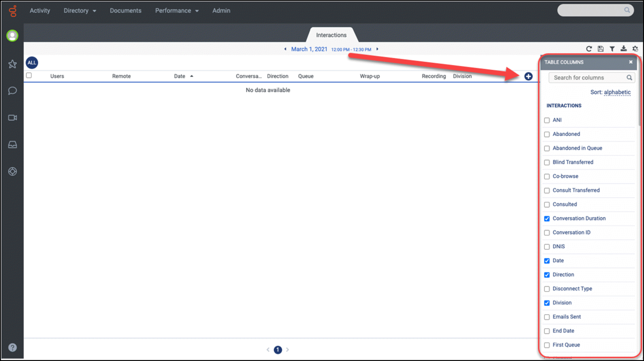
Task: Check the Consult Transferred checkbox
Action: tap(547, 190)
